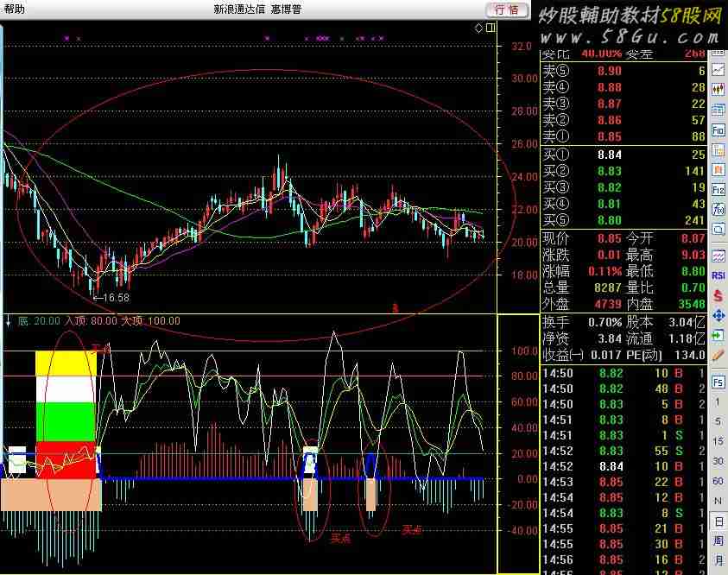Click the screen capture icon below f(x)
This screenshot has height=575, width=728.
coord(719,230)
